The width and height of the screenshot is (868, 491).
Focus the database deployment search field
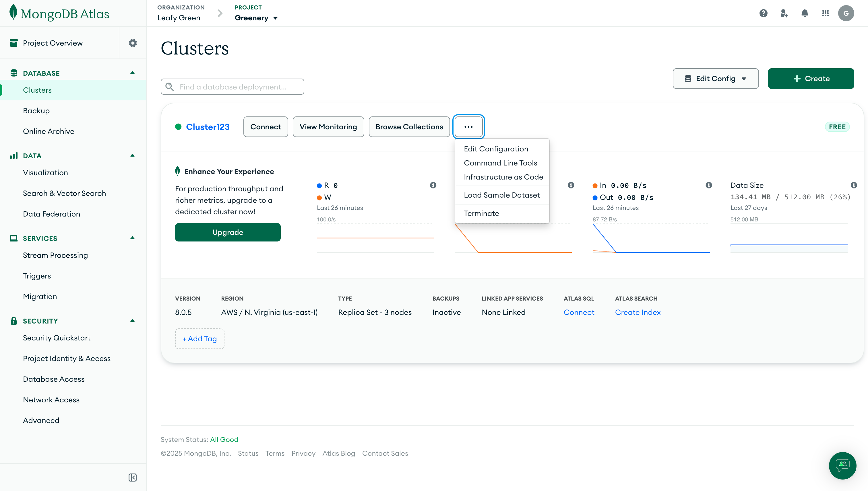tap(233, 87)
